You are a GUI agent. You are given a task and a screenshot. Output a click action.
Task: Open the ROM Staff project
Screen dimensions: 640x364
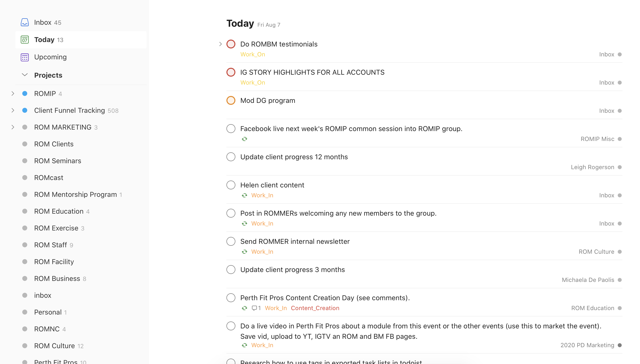coord(50,245)
